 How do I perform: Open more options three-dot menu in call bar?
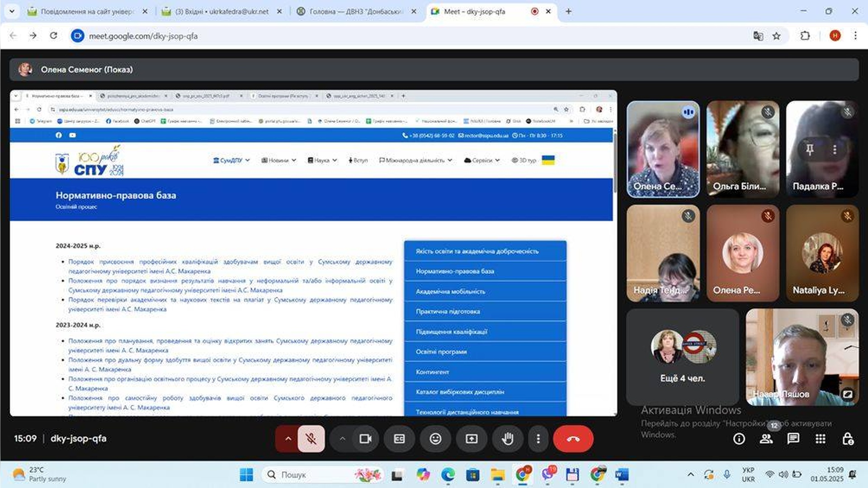tap(538, 439)
